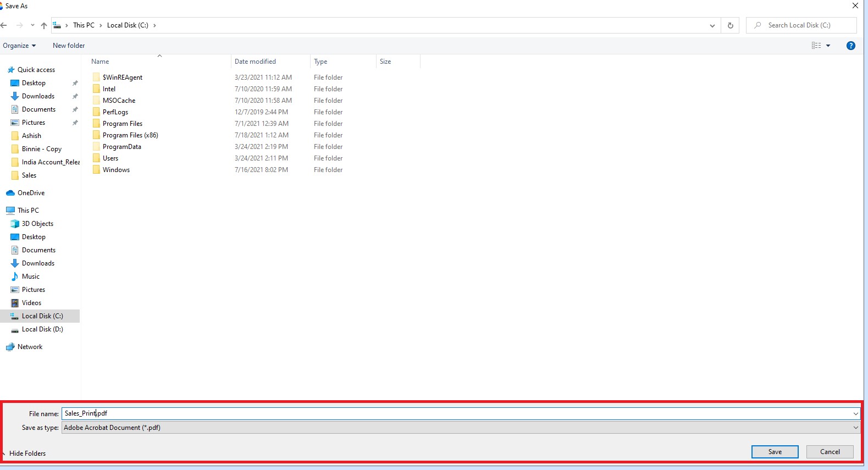The width and height of the screenshot is (868, 470).
Task: Expand chevron after This PC breadcrumb
Action: [101, 25]
